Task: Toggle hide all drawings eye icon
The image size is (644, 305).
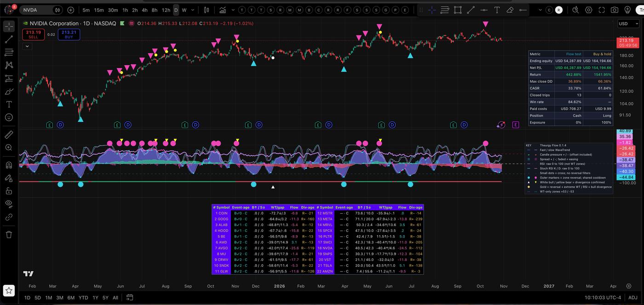Action: 9,203
